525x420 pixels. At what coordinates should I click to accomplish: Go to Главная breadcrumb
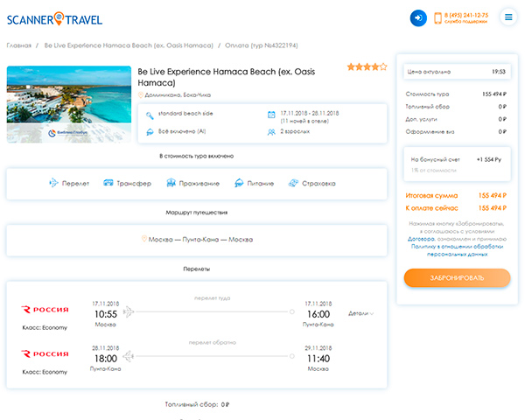click(18, 45)
